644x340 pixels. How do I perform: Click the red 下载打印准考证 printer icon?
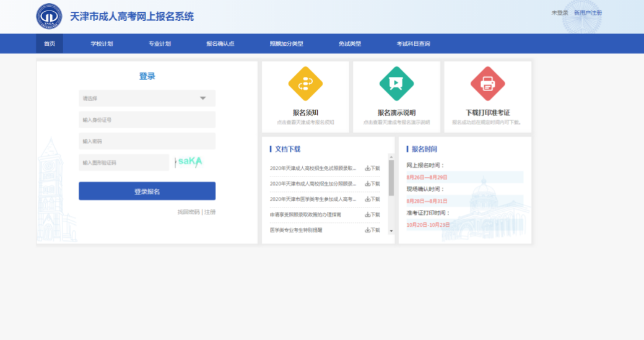(487, 84)
